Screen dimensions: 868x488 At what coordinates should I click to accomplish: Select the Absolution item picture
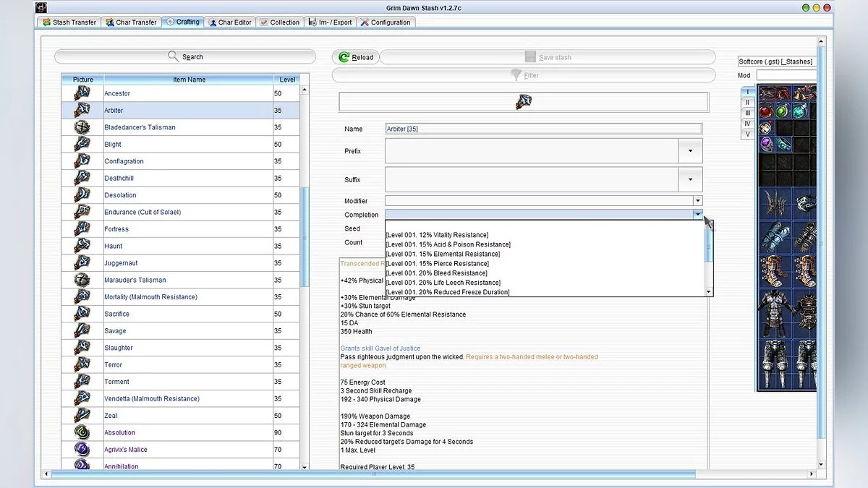(x=82, y=432)
